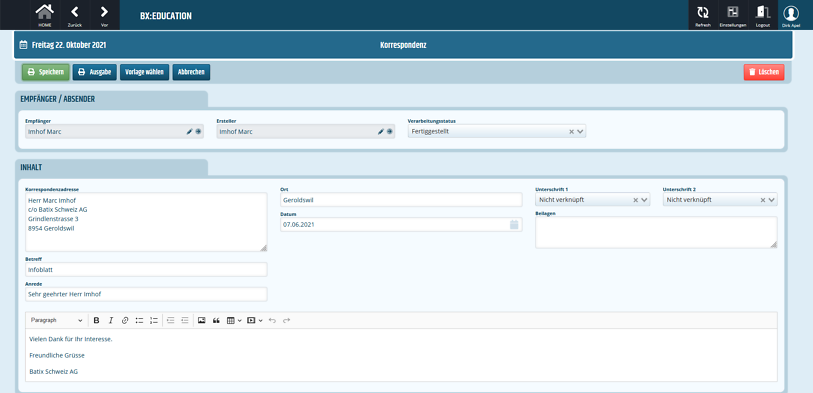The width and height of the screenshot is (813, 393).
Task: Expand the Unterschrift 1 dropdown
Action: click(644, 200)
